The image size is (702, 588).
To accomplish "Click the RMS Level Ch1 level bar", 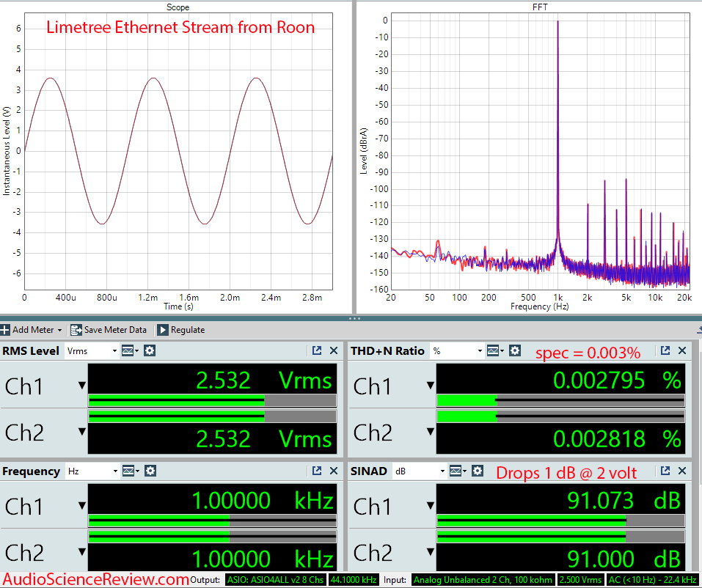I will (x=212, y=400).
